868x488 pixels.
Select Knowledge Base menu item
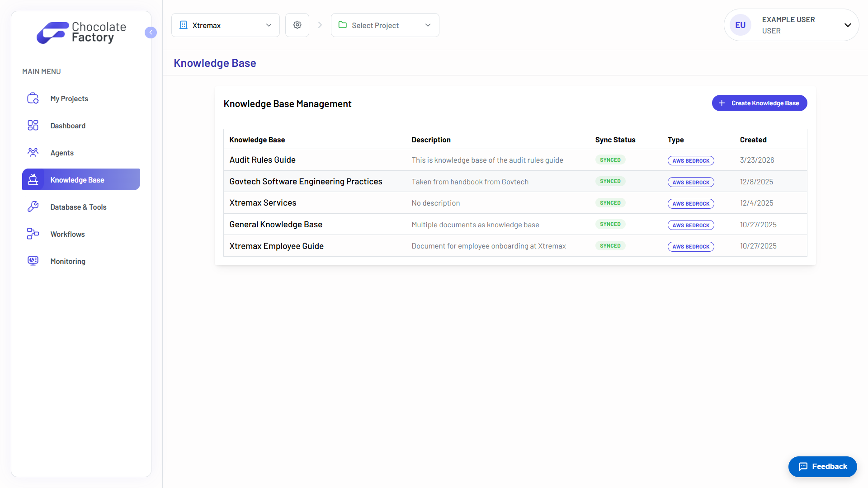[x=81, y=179]
